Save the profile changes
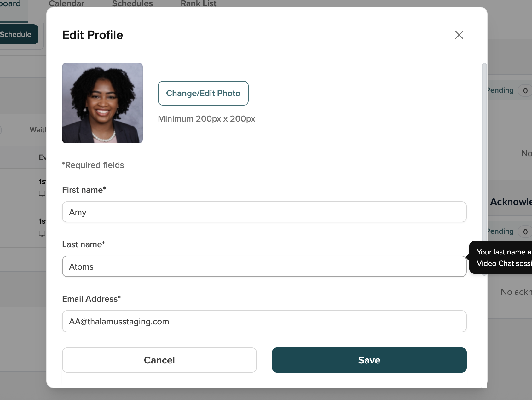532x400 pixels. 369,360
